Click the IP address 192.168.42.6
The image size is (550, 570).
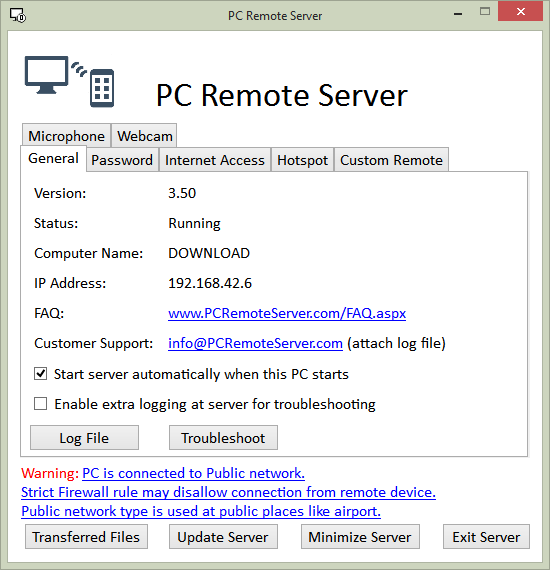[x=210, y=283]
